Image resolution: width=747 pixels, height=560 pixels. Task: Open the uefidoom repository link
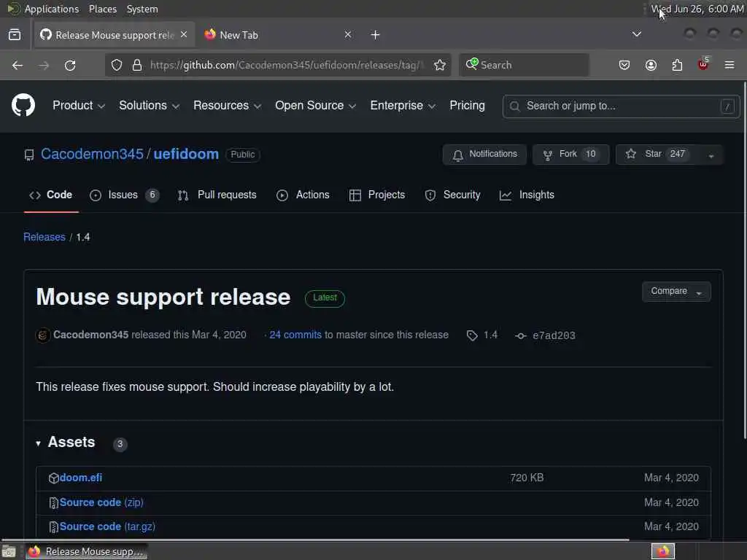(186, 155)
